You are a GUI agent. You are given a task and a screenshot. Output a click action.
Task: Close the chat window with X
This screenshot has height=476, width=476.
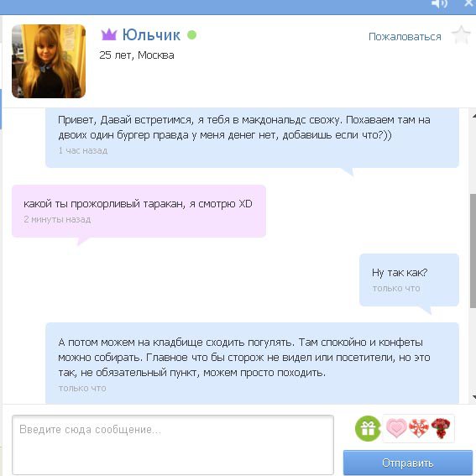(469, 3)
